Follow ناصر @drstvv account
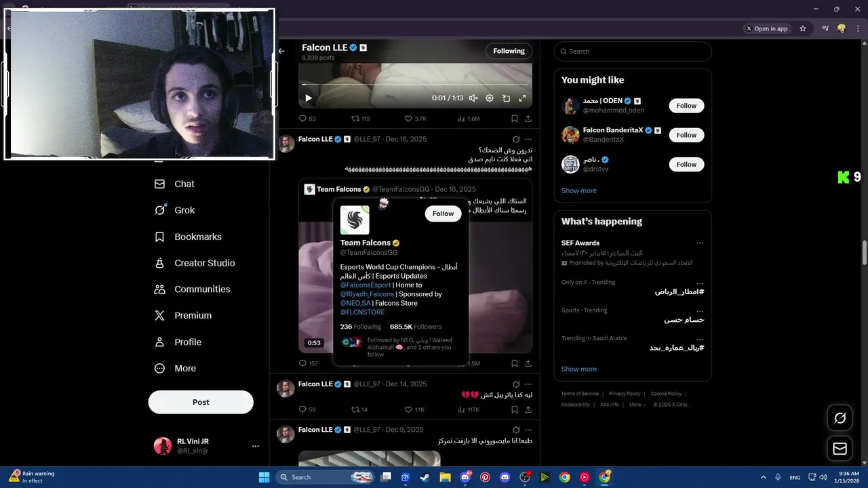This screenshot has width=868, height=488. [x=686, y=164]
